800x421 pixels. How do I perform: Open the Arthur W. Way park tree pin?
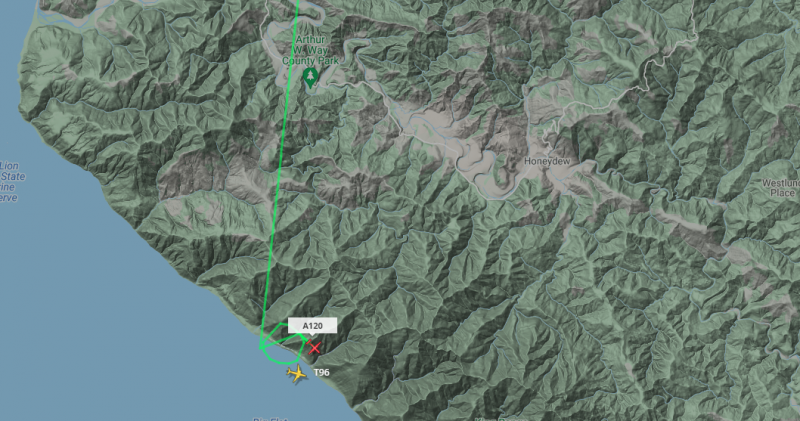click(309, 78)
